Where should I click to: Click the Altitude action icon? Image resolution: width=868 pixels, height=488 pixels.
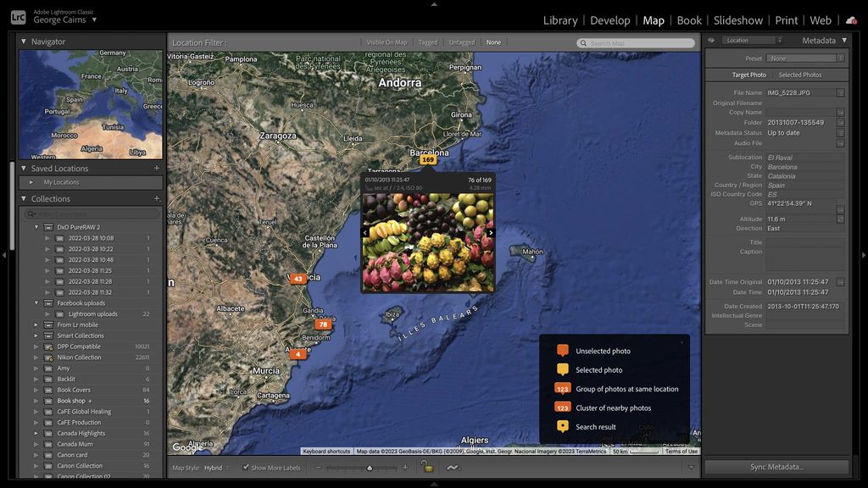pos(840,219)
